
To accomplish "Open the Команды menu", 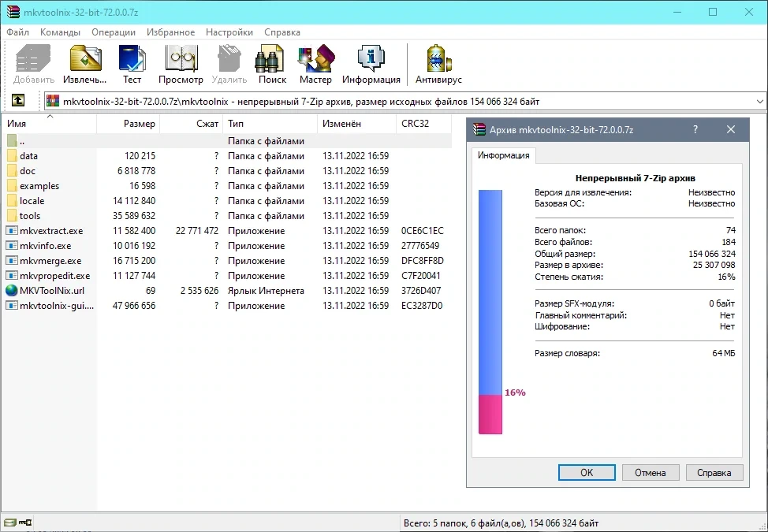I will pos(60,32).
